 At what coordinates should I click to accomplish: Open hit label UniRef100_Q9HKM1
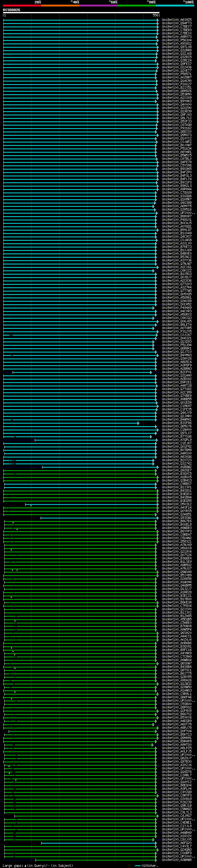(x=177, y=738)
